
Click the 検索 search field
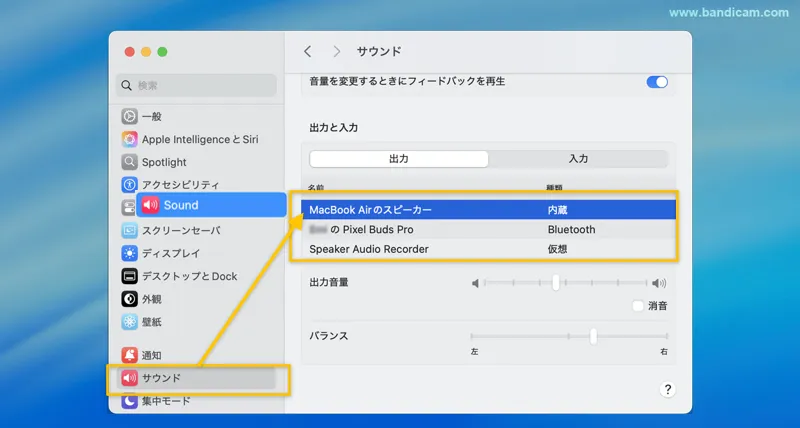tap(196, 86)
